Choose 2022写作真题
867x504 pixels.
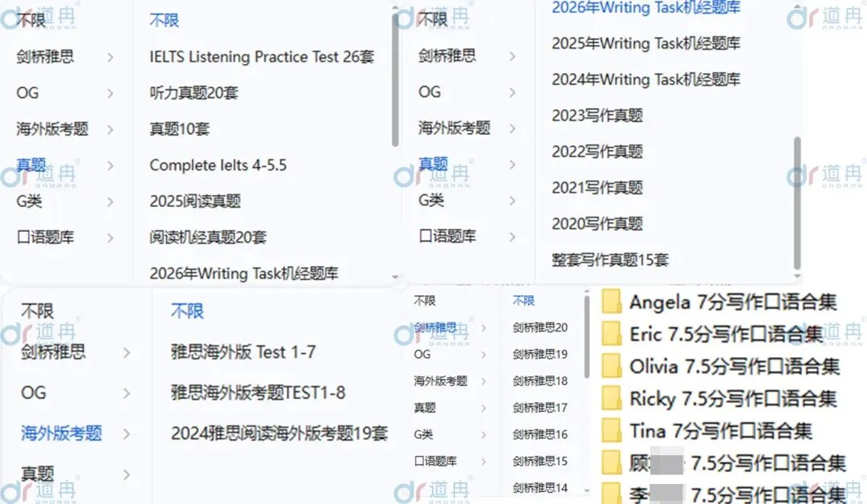(x=597, y=152)
